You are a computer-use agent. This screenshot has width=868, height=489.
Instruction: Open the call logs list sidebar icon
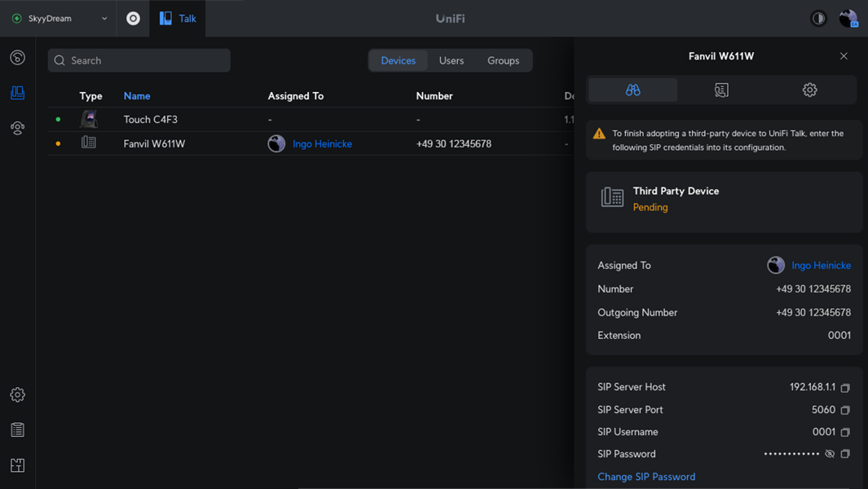(x=17, y=430)
